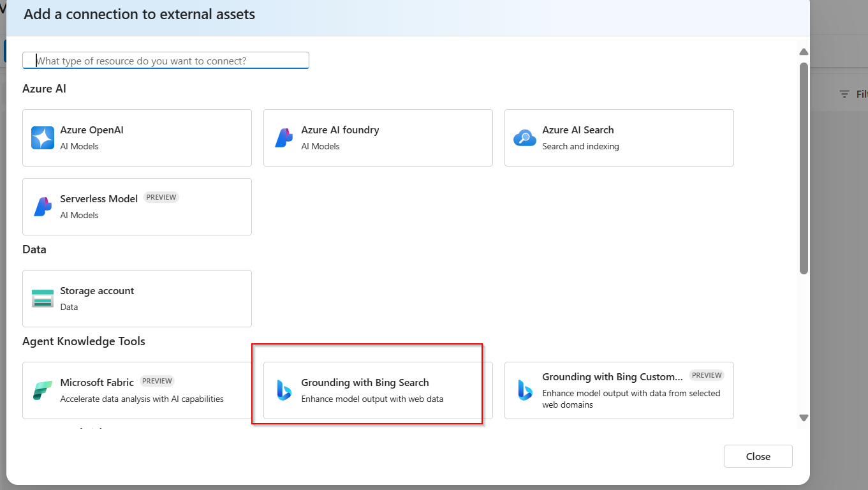Click the Grounding with Bing Custom Search icon
The height and width of the screenshot is (490, 868).
click(x=524, y=390)
